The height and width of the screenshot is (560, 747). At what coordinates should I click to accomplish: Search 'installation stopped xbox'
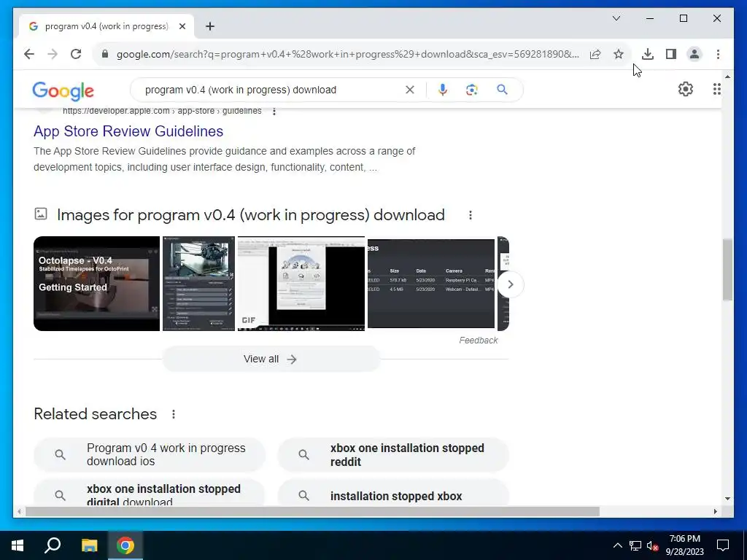pyautogui.click(x=393, y=494)
